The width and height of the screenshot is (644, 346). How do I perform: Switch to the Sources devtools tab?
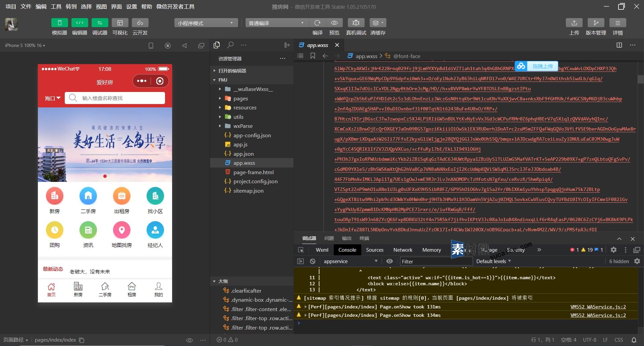375,250
